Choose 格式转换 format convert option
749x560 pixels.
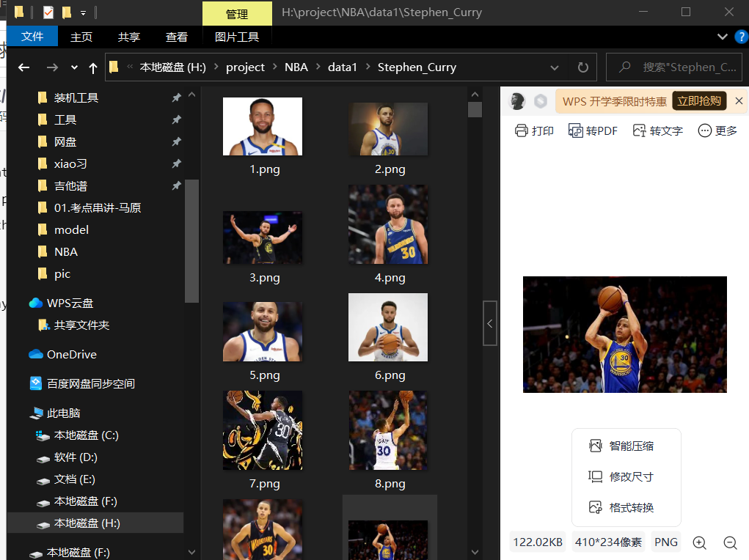coord(621,507)
